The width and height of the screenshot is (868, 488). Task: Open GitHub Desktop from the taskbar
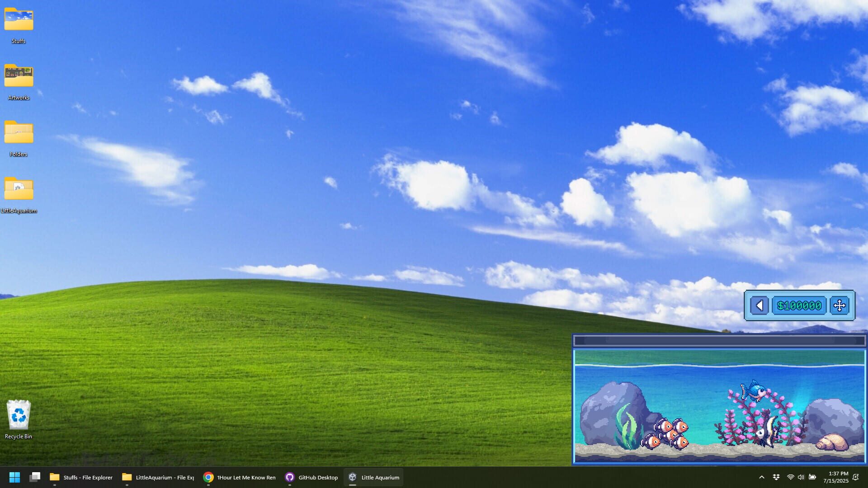[312, 477]
